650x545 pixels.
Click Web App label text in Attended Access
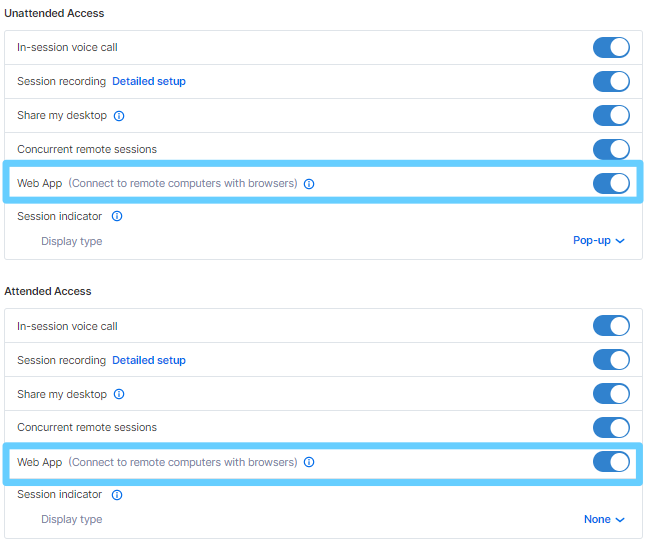[39, 462]
